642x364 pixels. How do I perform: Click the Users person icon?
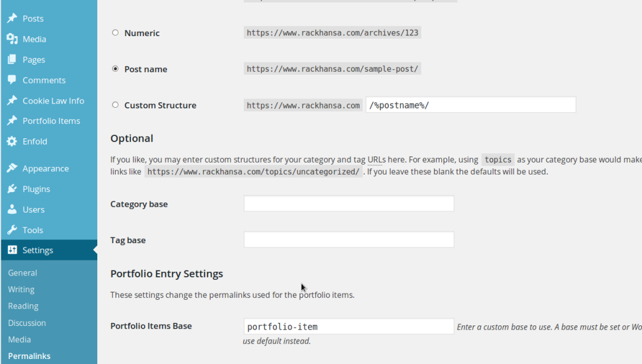[12, 209]
